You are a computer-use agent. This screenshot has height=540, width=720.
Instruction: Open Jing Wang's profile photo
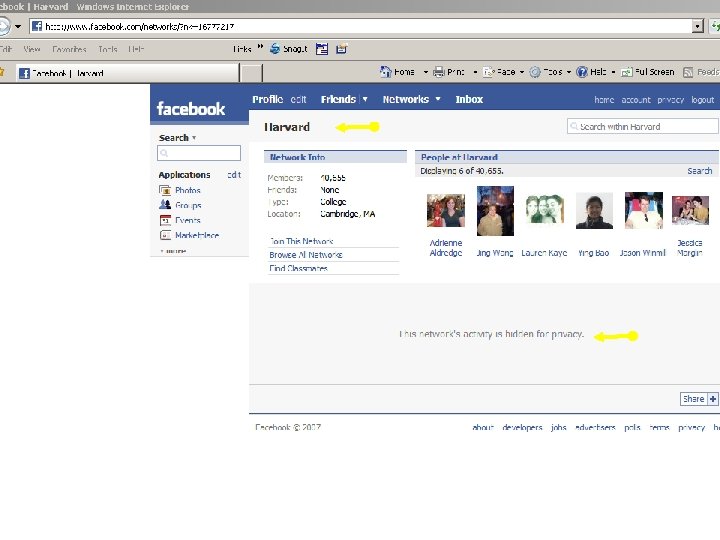pyautogui.click(x=495, y=211)
